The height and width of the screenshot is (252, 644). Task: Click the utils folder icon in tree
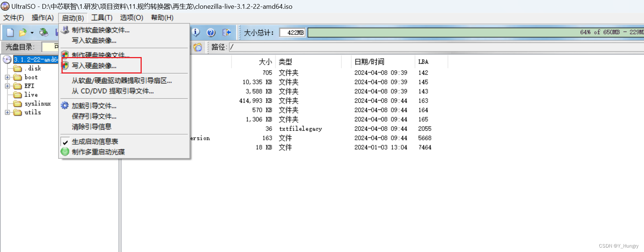[18, 112]
